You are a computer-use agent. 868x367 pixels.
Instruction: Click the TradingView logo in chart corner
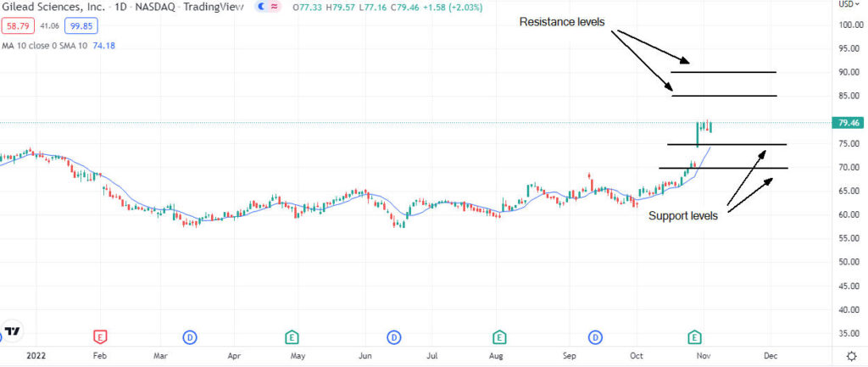(x=12, y=331)
